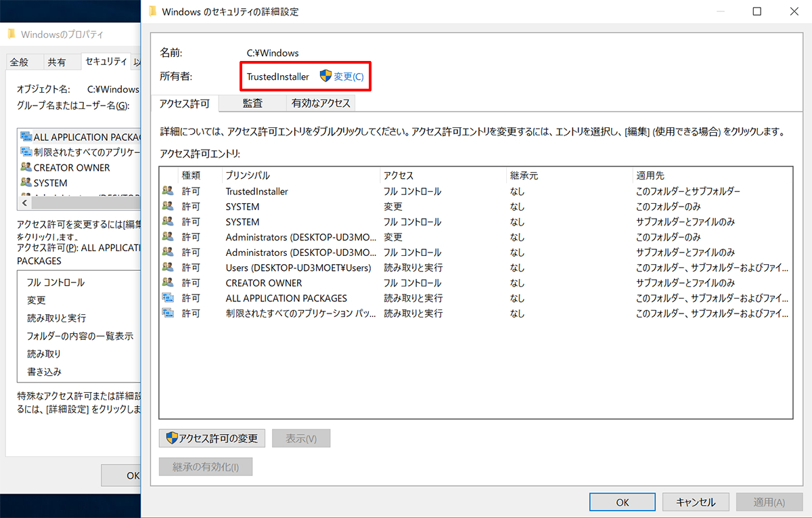812x518 pixels.
Task: Click the user icon of the TrustedInstaller entry
Action: [168, 191]
